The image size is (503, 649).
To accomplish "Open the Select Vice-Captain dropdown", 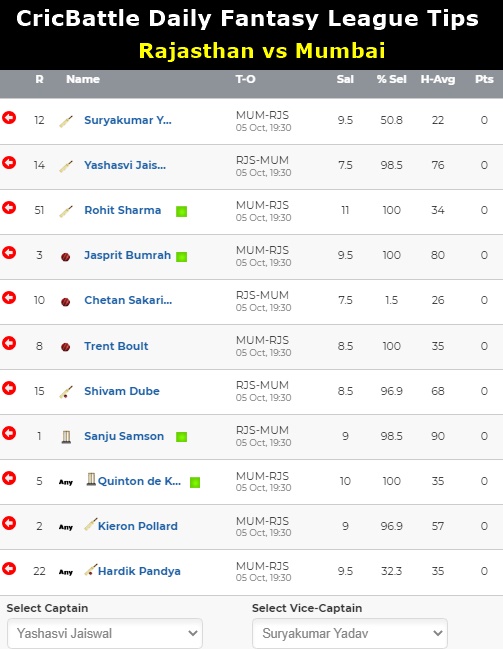I will (x=350, y=633).
